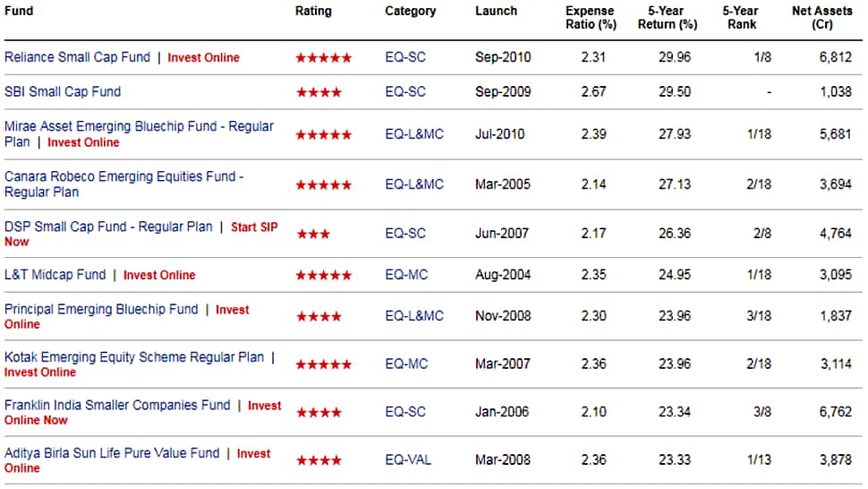Click Invest Online next to Reliance Small Cap
868x489 pixels.
tap(203, 57)
